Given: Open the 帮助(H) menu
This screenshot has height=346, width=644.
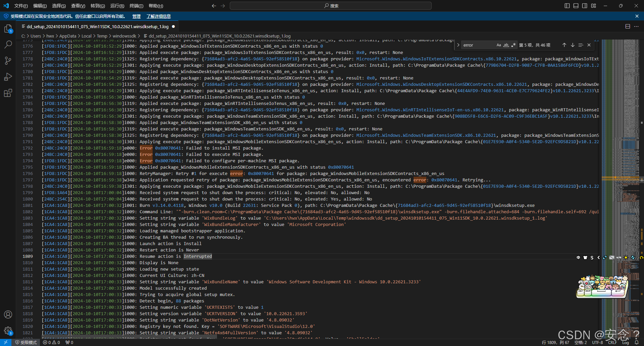Looking at the screenshot, I should point(156,6).
